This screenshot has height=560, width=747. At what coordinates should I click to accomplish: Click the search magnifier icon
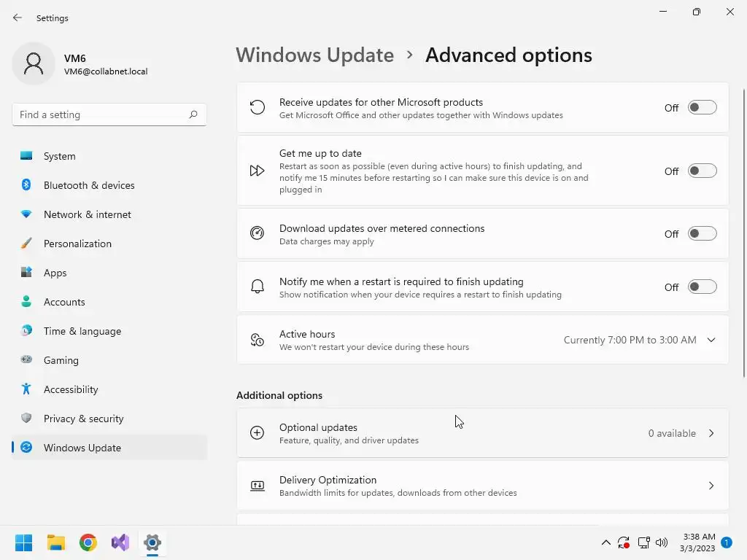pyautogui.click(x=193, y=114)
